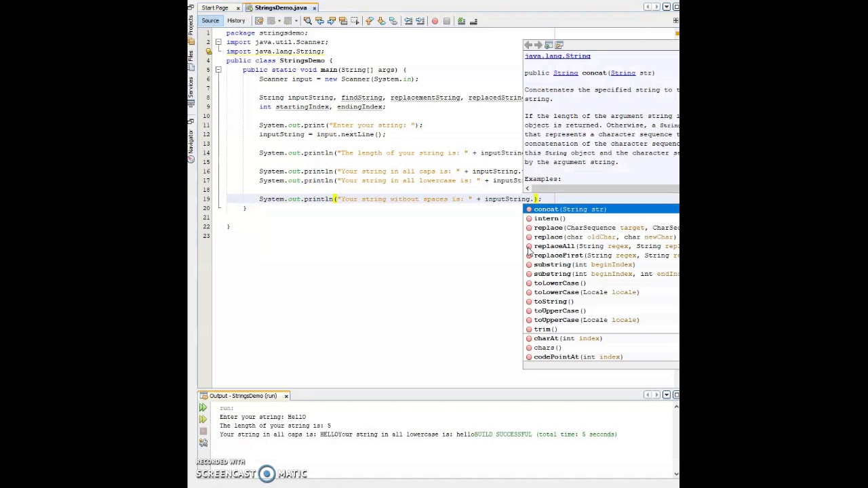The width and height of the screenshot is (868, 488).
Task: Select concat(String str) completion
Action: pos(601,209)
